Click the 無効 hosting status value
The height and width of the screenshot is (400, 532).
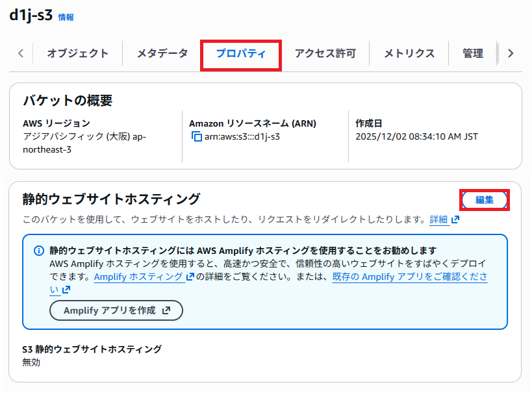pyautogui.click(x=31, y=362)
